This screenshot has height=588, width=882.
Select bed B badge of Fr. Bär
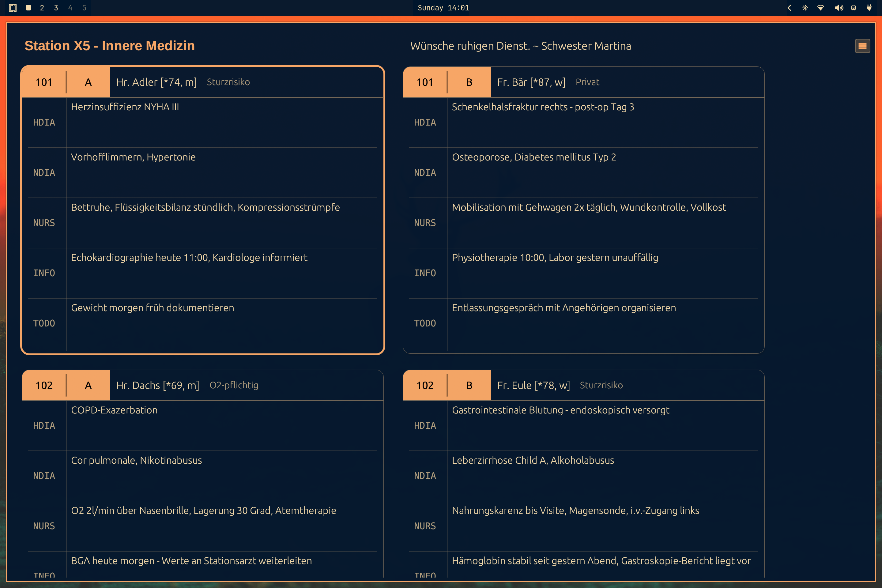[469, 82]
